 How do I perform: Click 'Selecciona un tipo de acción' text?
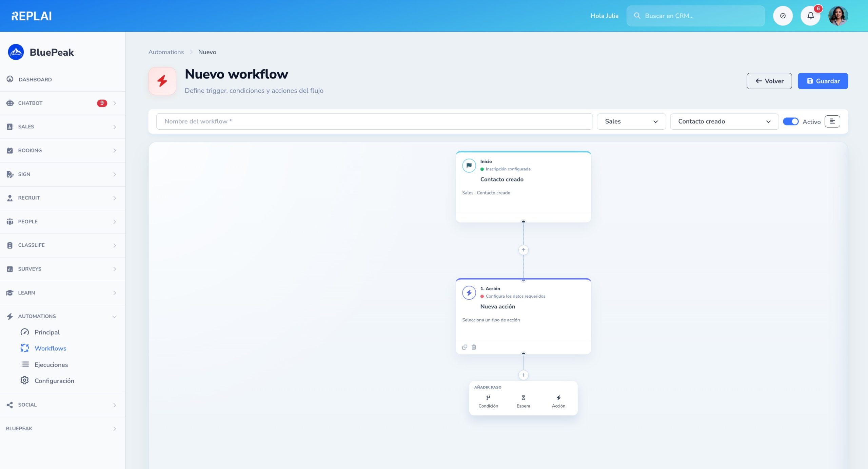coord(491,320)
